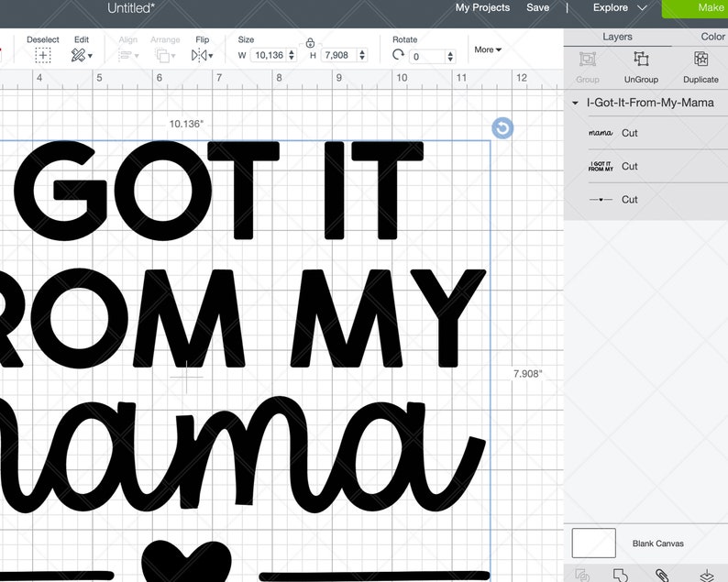Click the Height stepper arrows

pos(362,55)
